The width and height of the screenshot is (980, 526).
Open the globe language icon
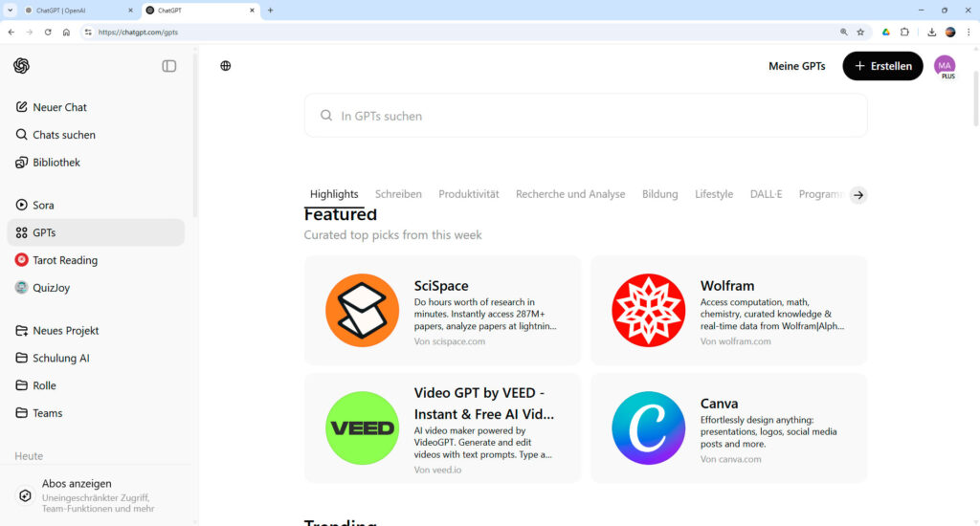click(x=226, y=66)
